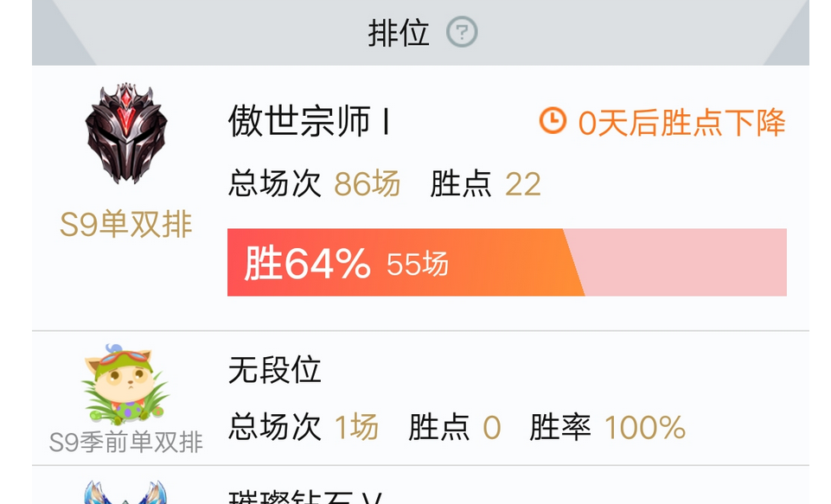This screenshot has height=504, width=831.
Task: Tap the 胜64% win rate bar
Action: tap(406, 262)
